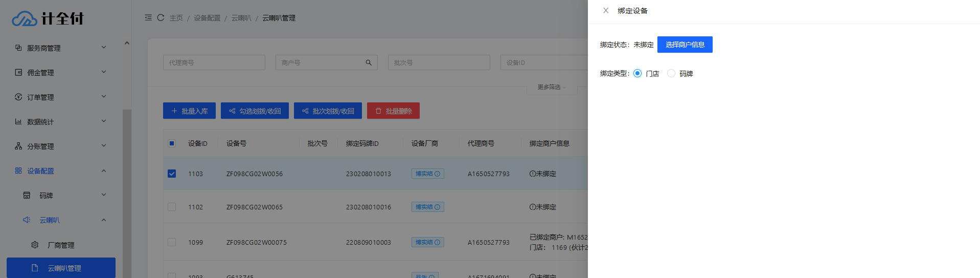
Task: Click the 批量删除 button
Action: 393,111
